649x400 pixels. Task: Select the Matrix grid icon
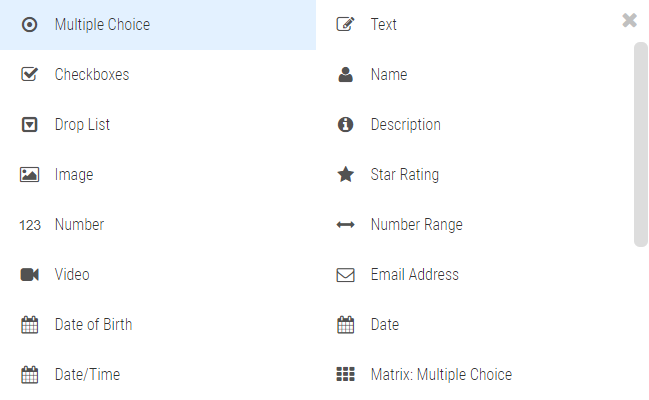click(346, 374)
